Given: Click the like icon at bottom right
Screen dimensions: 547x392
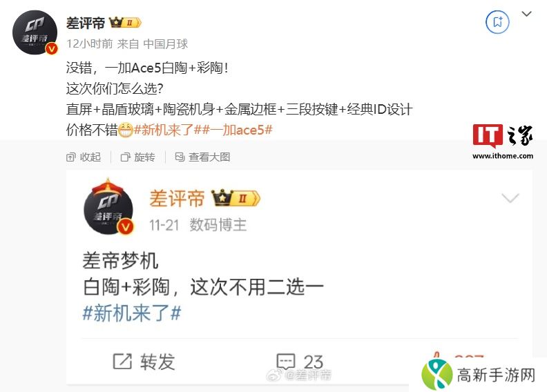Looking at the screenshot, I should click(x=436, y=356).
